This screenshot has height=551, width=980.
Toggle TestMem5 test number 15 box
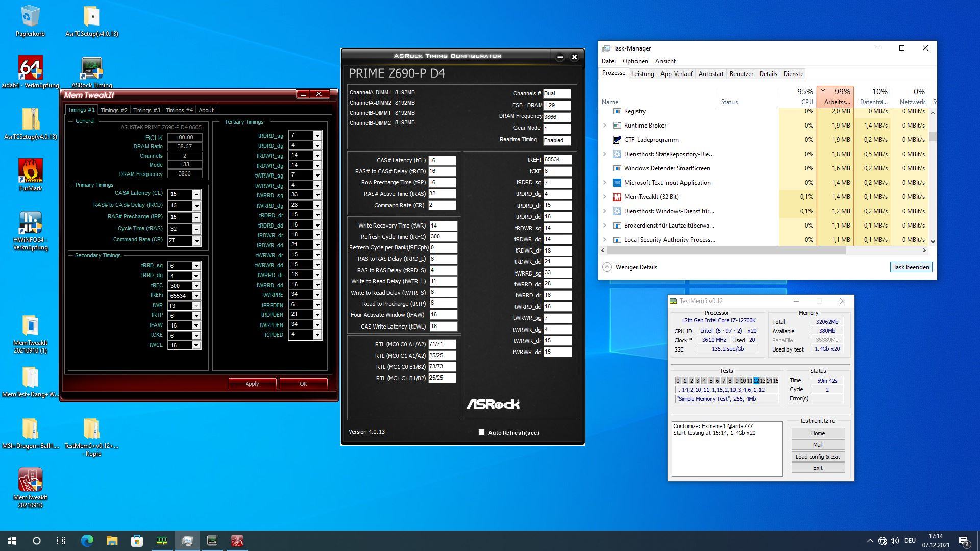click(x=775, y=381)
